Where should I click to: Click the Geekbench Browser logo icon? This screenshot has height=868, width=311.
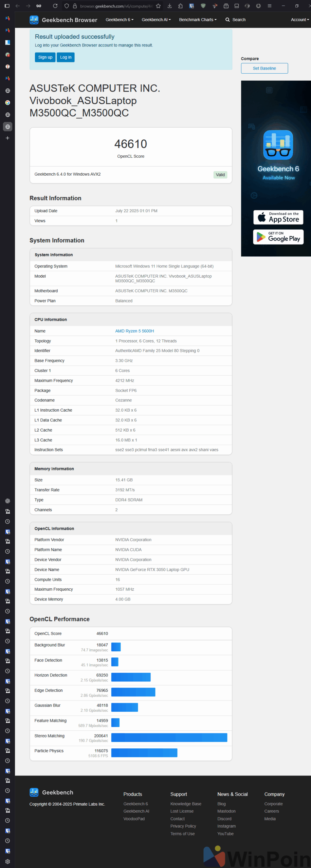point(34,20)
